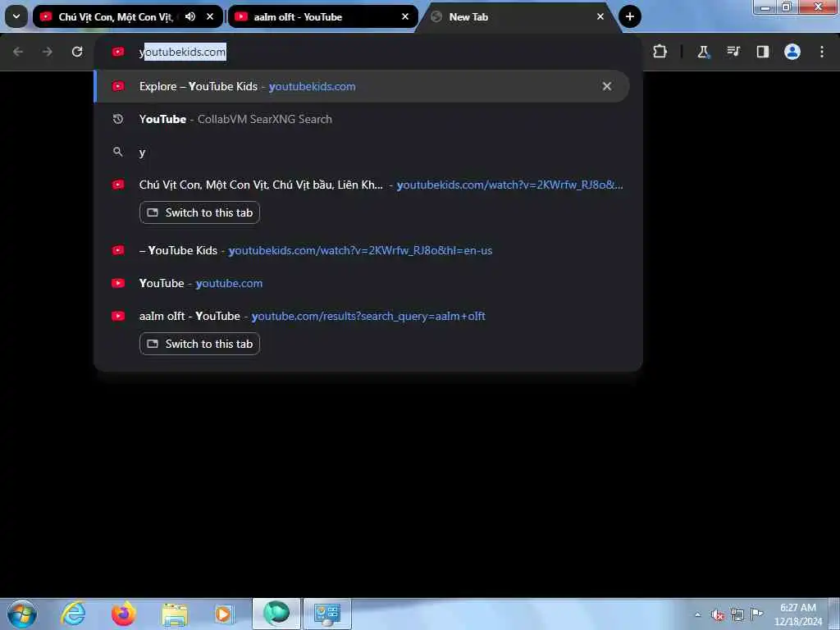The height and width of the screenshot is (630, 840).
Task: Go forward with the forward arrow
Action: click(48, 52)
